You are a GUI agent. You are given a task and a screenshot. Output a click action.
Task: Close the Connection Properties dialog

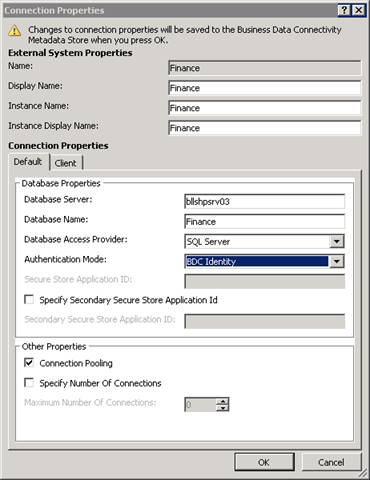click(358, 10)
